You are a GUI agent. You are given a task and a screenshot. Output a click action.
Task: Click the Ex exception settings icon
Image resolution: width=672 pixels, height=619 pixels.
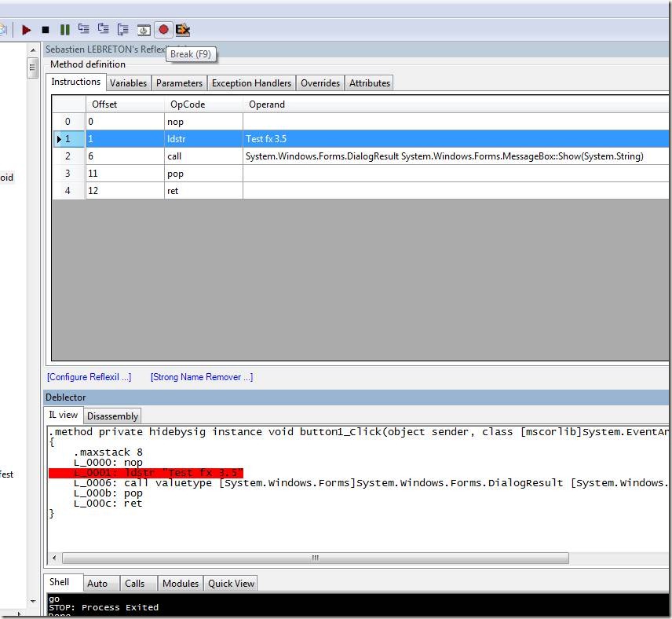183,30
